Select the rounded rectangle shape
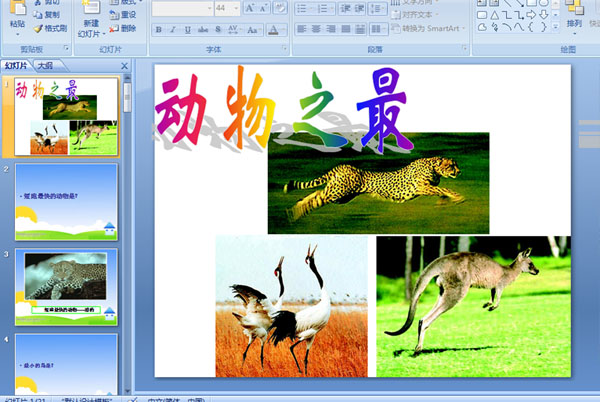 pos(482,15)
